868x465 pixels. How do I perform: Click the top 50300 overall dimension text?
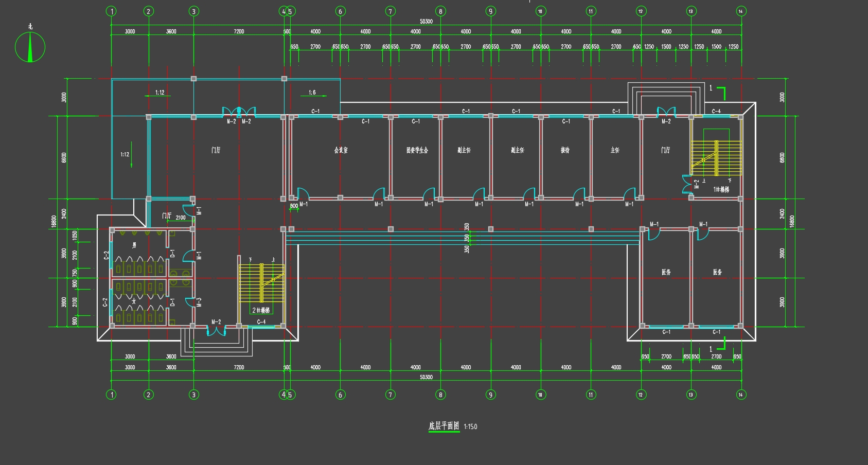[x=426, y=22]
